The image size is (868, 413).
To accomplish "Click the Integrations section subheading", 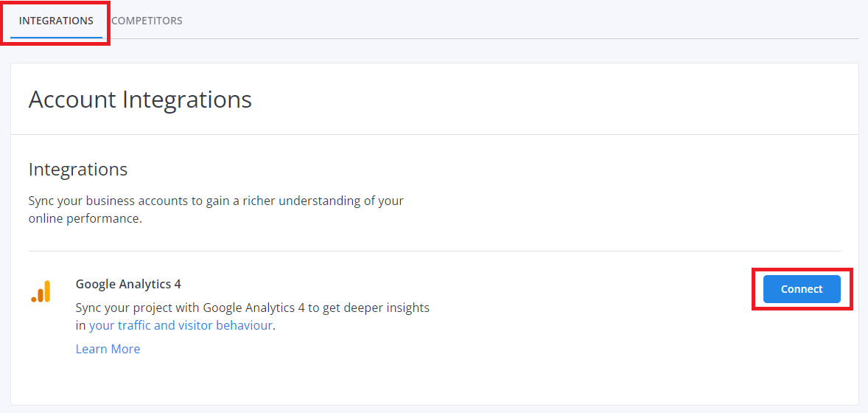I will click(78, 169).
